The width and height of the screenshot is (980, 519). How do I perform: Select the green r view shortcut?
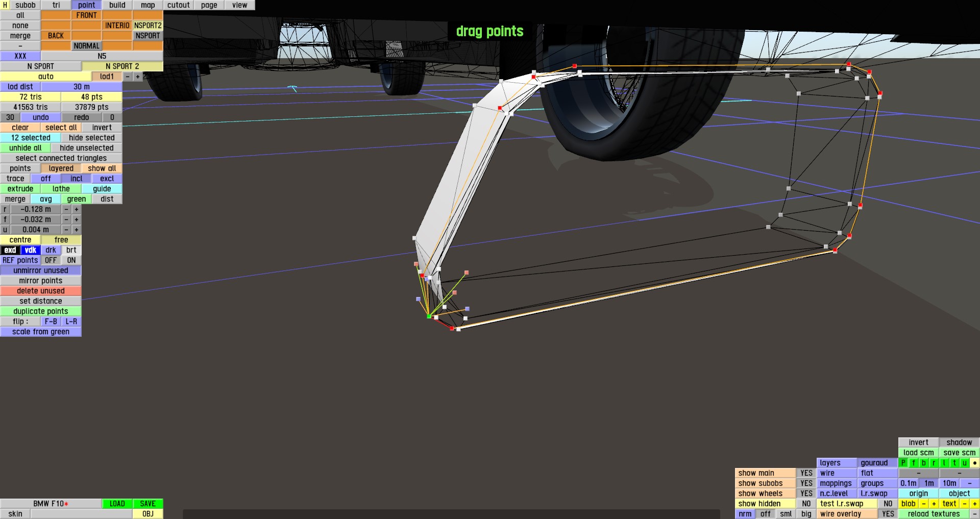pyautogui.click(x=934, y=463)
